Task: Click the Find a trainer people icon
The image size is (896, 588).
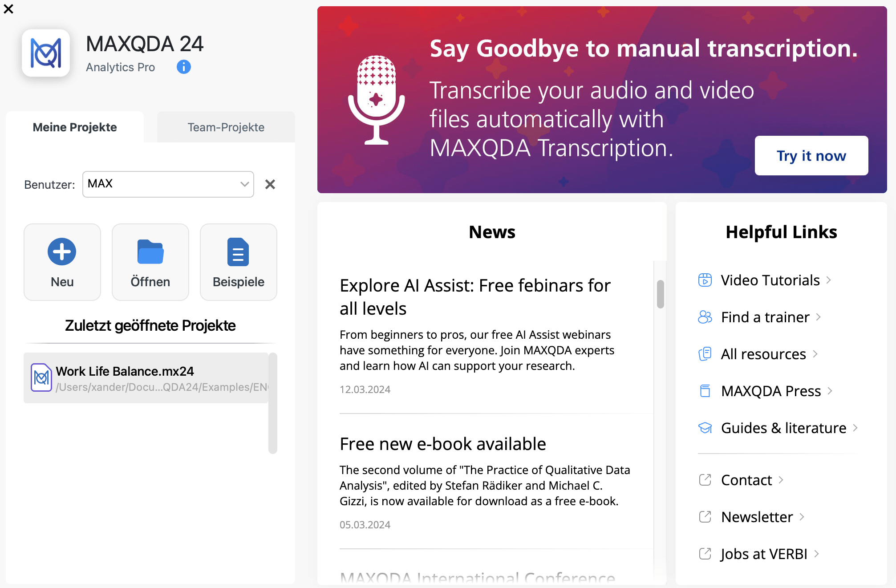Action: coord(705,317)
